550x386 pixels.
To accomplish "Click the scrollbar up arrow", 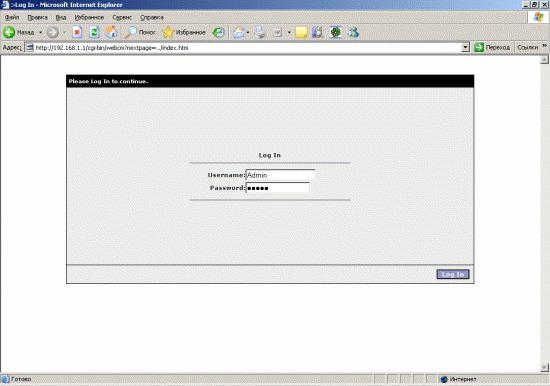I will [x=544, y=60].
